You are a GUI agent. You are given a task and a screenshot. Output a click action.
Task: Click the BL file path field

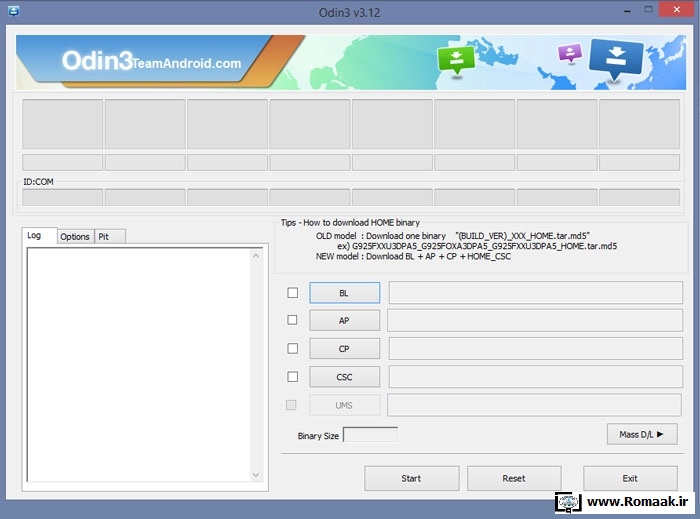coord(535,292)
